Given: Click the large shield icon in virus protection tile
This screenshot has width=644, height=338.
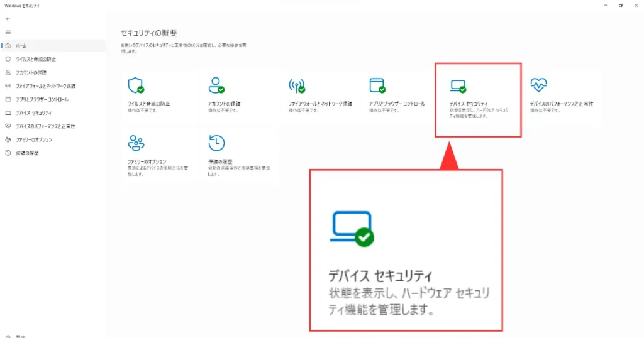Looking at the screenshot, I should pyautogui.click(x=136, y=85).
